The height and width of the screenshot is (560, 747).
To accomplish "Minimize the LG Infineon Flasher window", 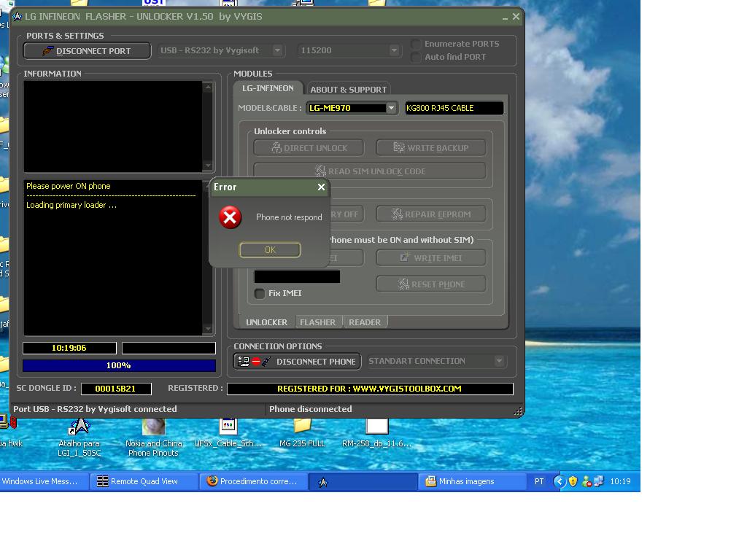I will pyautogui.click(x=505, y=17).
